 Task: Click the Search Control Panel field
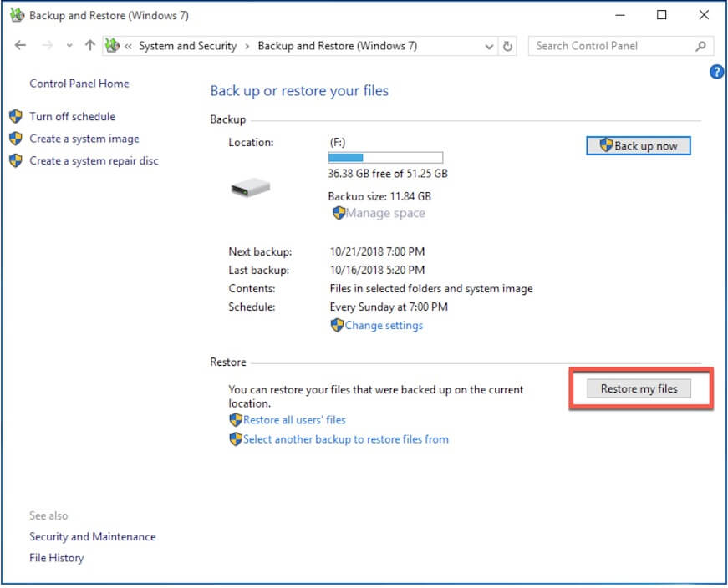(620, 46)
